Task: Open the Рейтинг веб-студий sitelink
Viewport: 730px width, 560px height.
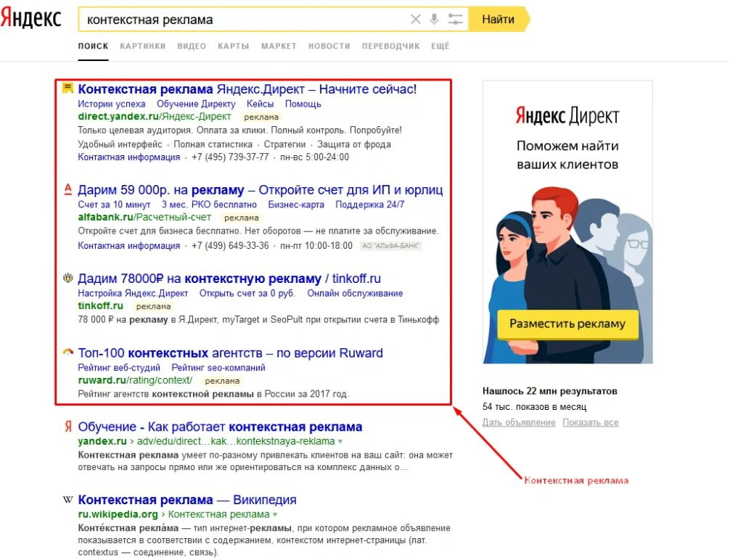Action: point(119,367)
